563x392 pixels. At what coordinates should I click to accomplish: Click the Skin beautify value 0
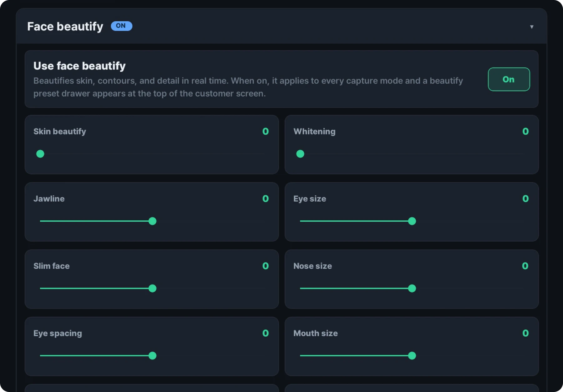pyautogui.click(x=266, y=131)
